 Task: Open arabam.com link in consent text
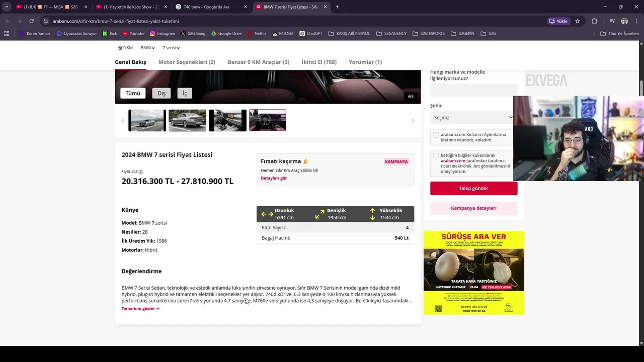point(453,161)
